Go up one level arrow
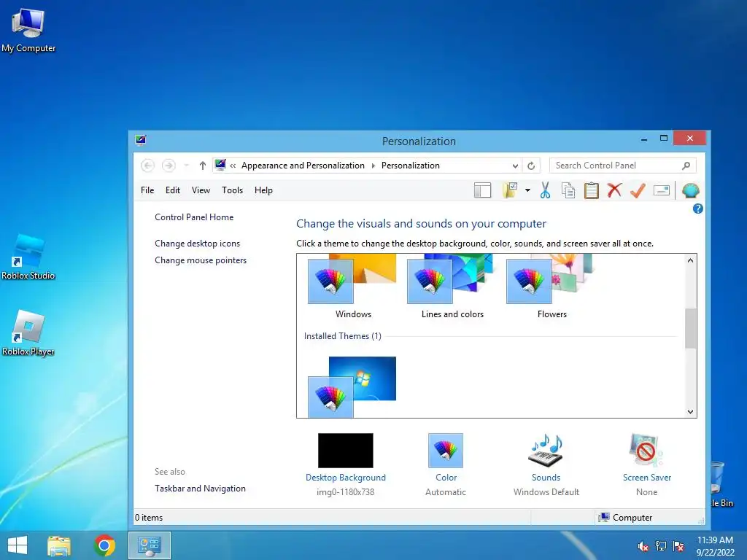747x560 pixels. click(x=203, y=166)
